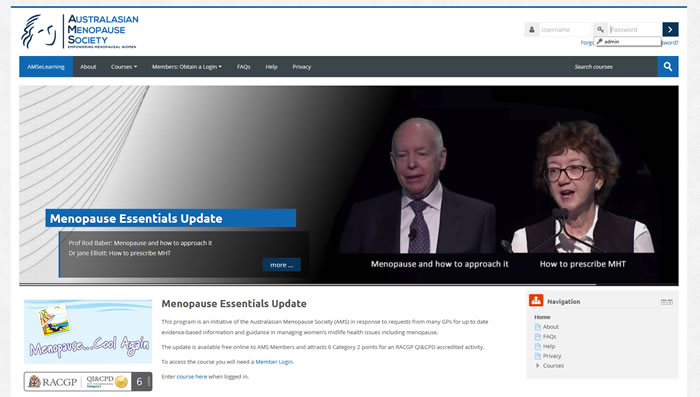Open the Courses dropdown in navbar
Image resolution: width=700 pixels, height=397 pixels.
(x=124, y=67)
